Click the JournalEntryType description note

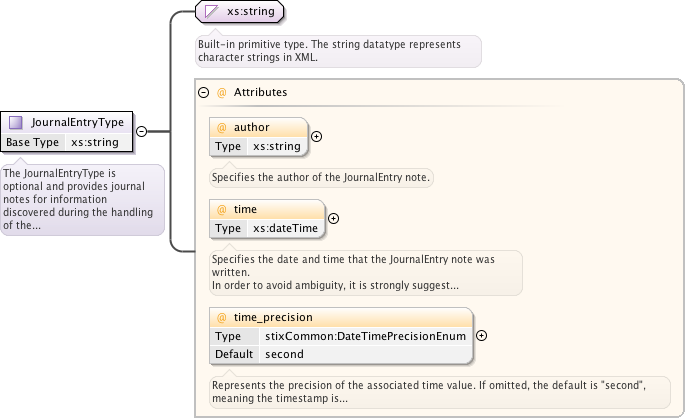click(82, 198)
